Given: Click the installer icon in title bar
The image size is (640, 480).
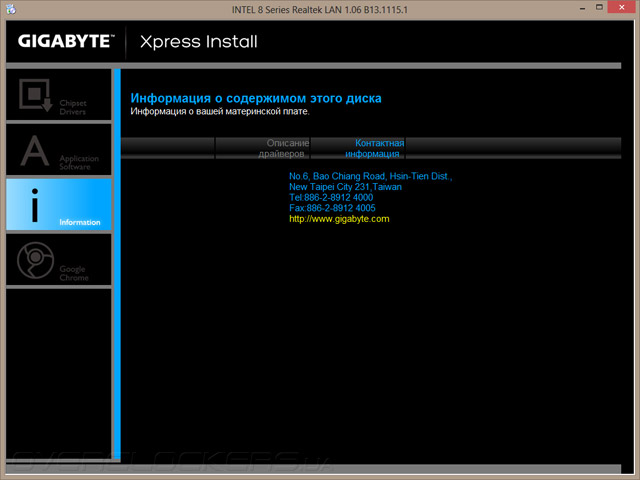Looking at the screenshot, I should click(11, 9).
